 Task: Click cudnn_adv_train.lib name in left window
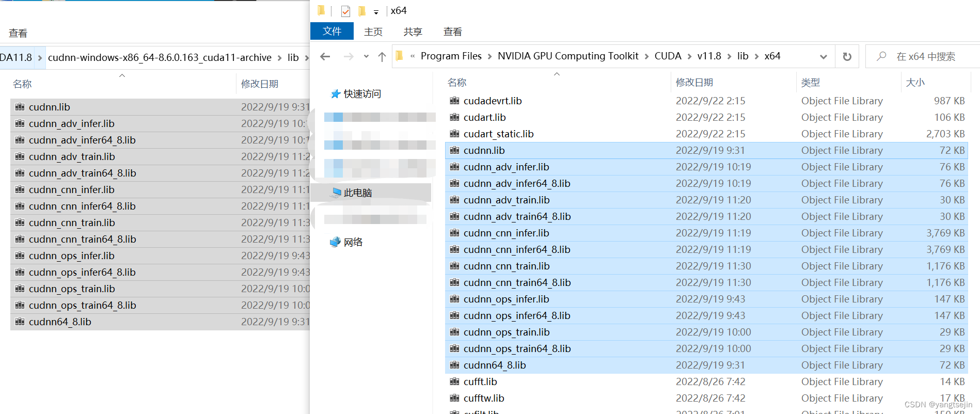click(72, 156)
